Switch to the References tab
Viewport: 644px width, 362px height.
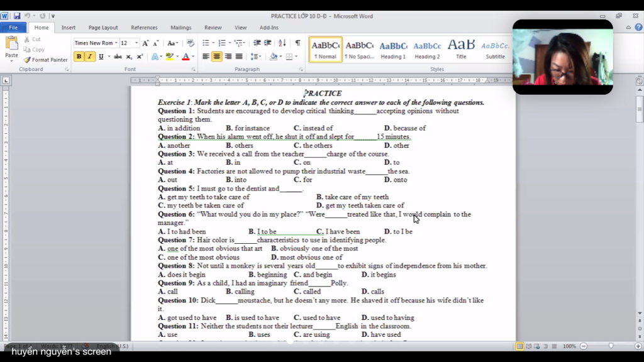pyautogui.click(x=144, y=28)
